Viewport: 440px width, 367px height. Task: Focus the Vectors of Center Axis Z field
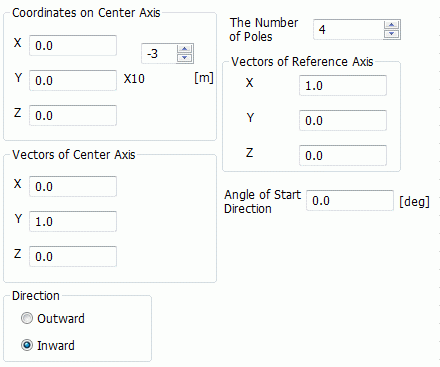pos(73,256)
